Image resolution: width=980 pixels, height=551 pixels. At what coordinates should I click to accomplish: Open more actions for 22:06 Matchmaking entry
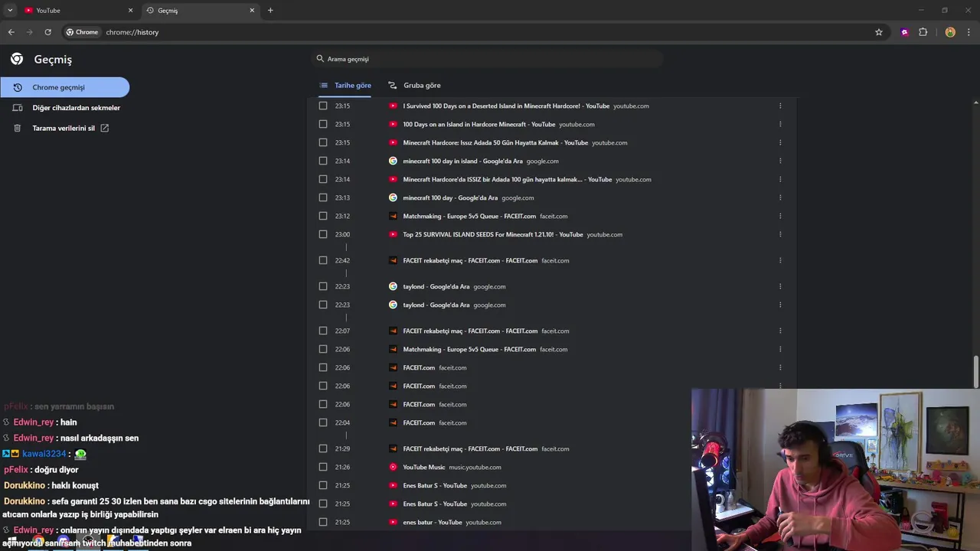(780, 349)
